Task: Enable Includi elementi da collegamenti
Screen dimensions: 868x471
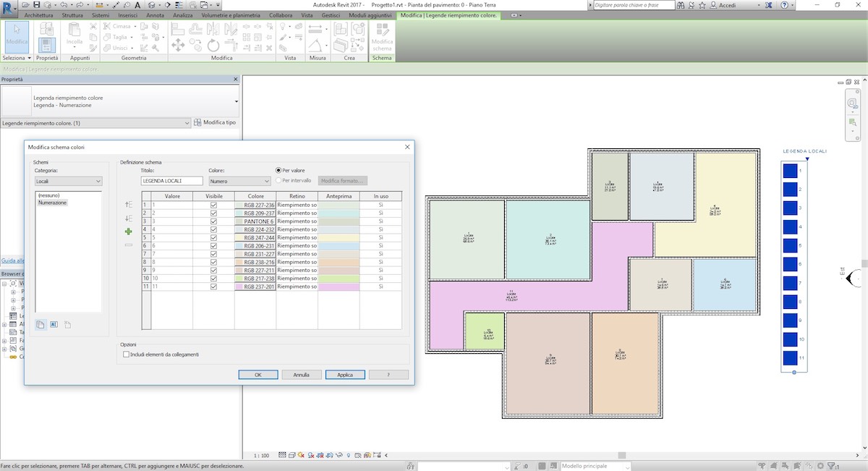Action: 126,355
